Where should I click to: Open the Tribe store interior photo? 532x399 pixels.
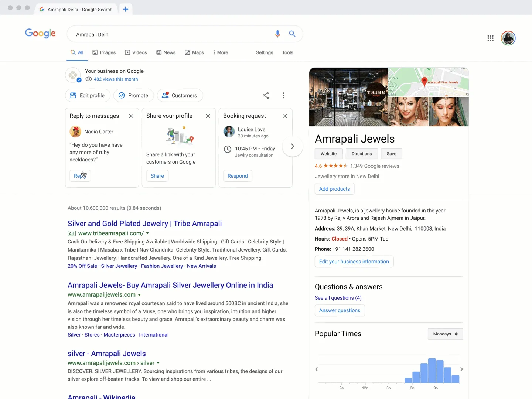point(348,97)
